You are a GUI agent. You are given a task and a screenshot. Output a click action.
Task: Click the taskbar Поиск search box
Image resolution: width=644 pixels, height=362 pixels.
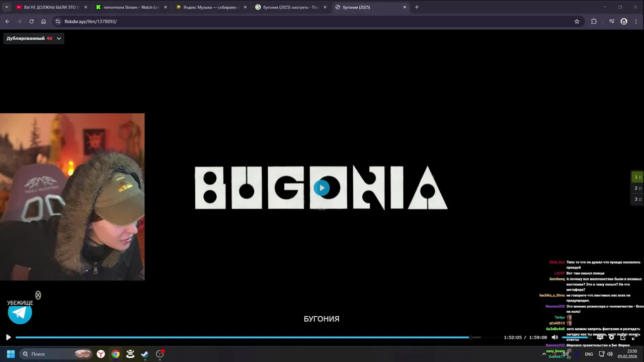point(56,354)
